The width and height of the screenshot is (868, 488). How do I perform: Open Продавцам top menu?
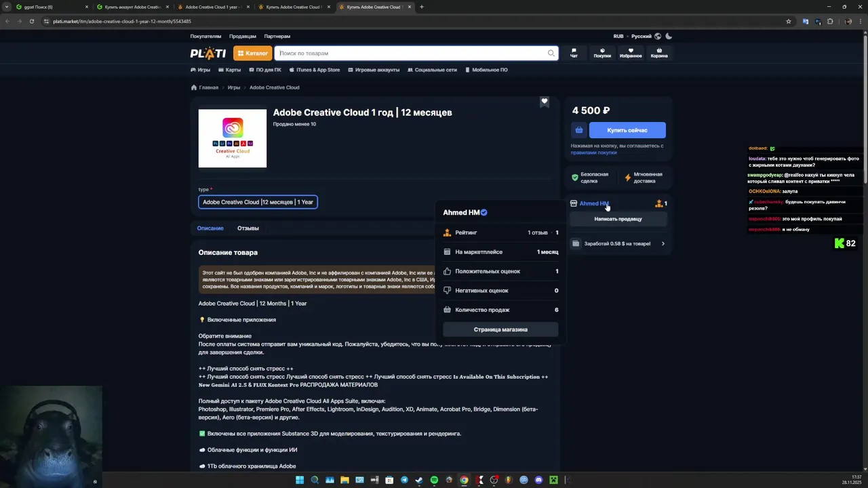243,36
